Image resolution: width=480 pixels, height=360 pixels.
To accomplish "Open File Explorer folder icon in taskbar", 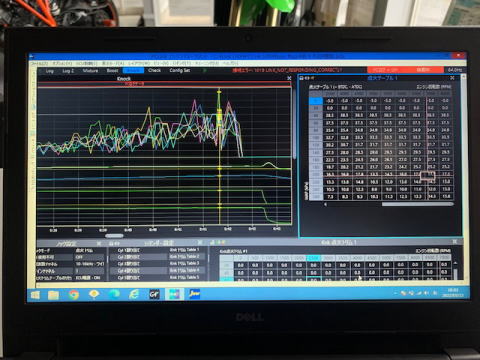I will point(53,294).
